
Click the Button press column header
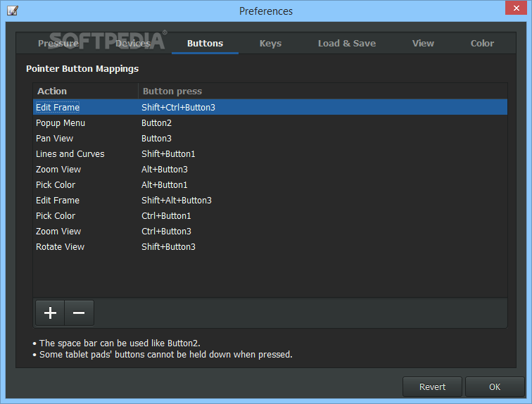pos(172,91)
